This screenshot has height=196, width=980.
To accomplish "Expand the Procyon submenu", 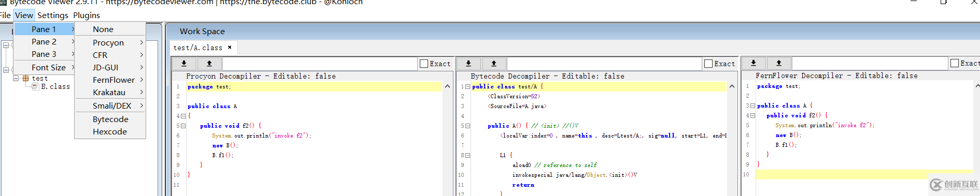I will (x=110, y=42).
